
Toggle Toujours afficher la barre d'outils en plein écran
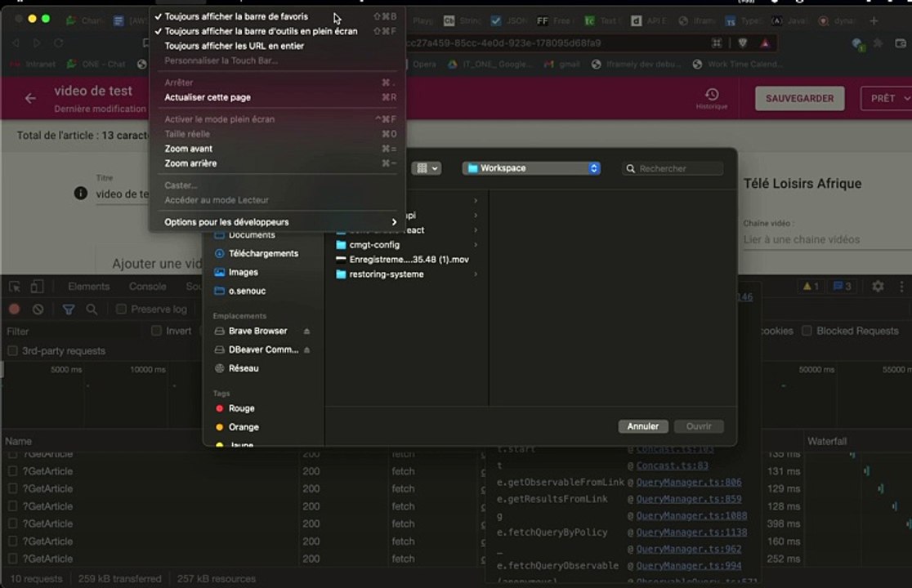(276, 31)
